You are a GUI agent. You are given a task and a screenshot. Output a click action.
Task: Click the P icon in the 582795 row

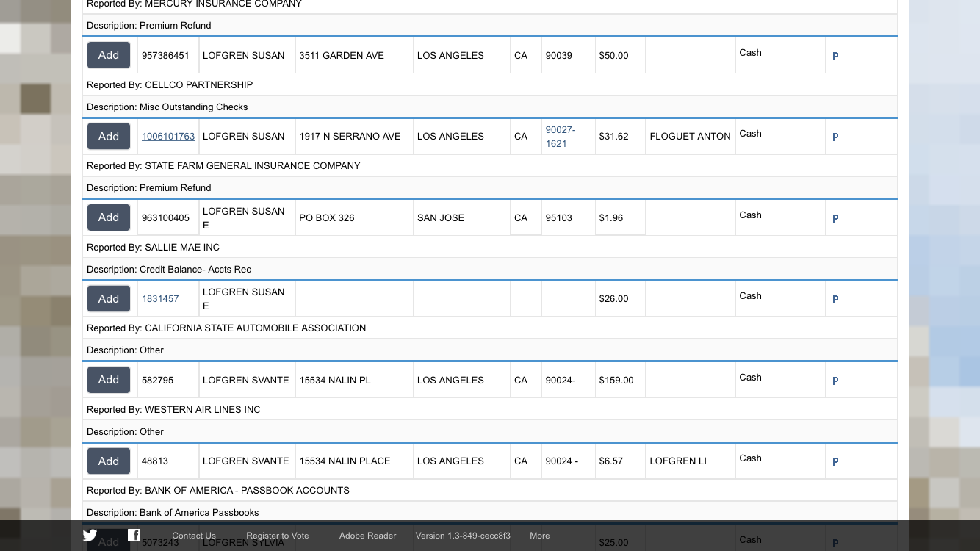[x=835, y=381]
